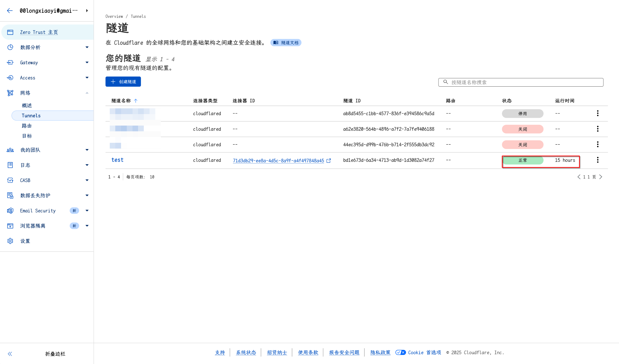Expand the Access dropdown arrow
This screenshot has height=364, width=619.
click(x=87, y=78)
